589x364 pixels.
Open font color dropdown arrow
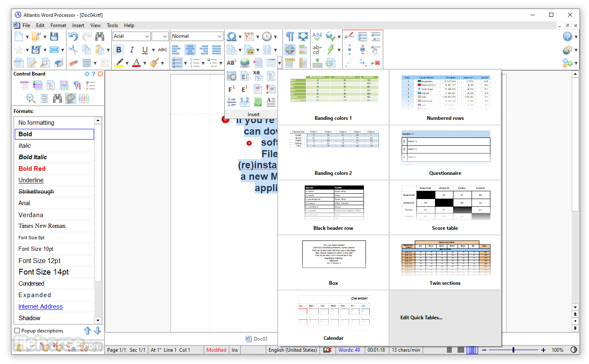[x=145, y=63]
